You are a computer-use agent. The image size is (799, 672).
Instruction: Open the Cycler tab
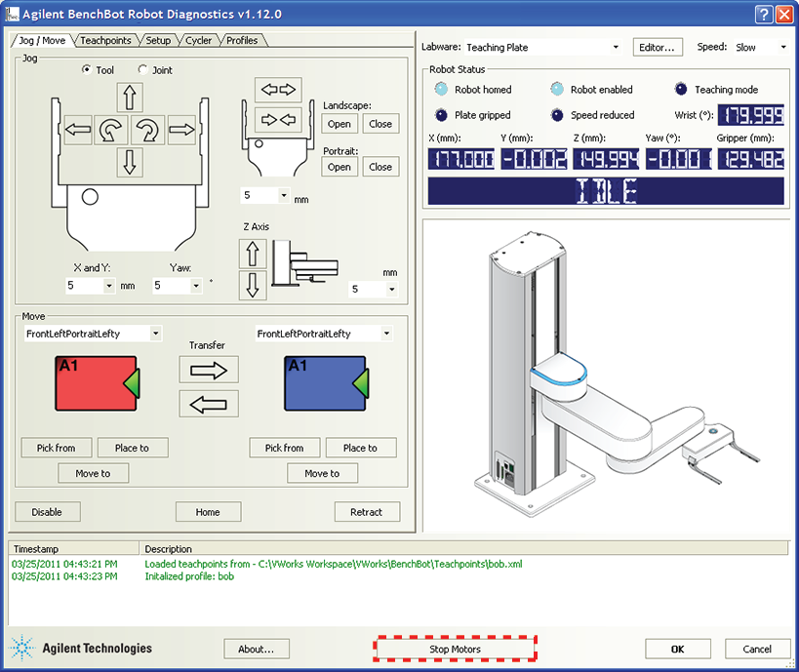[x=198, y=41]
